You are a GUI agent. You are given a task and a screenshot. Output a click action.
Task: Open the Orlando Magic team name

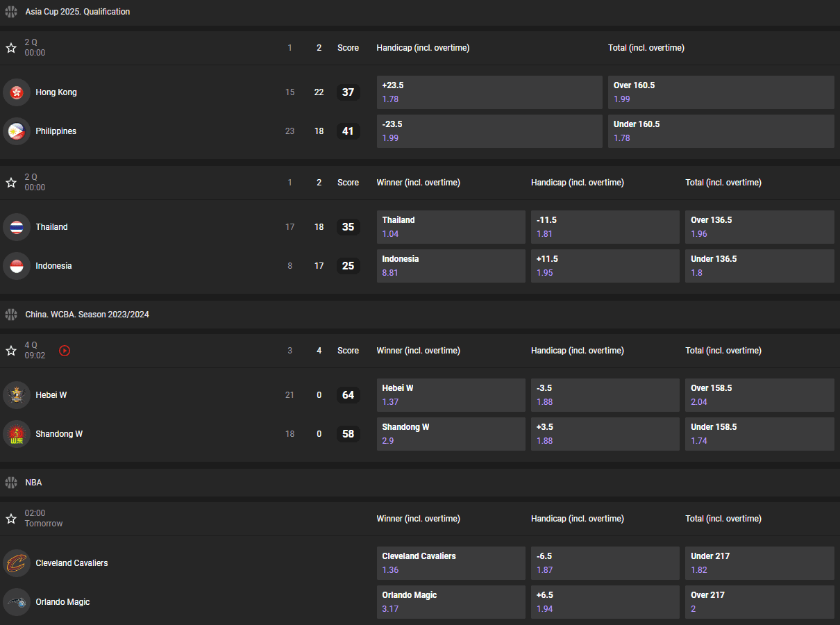63,602
